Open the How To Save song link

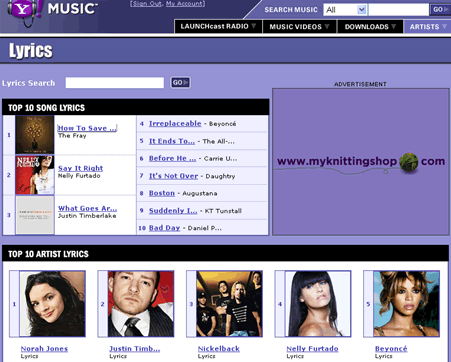87,128
